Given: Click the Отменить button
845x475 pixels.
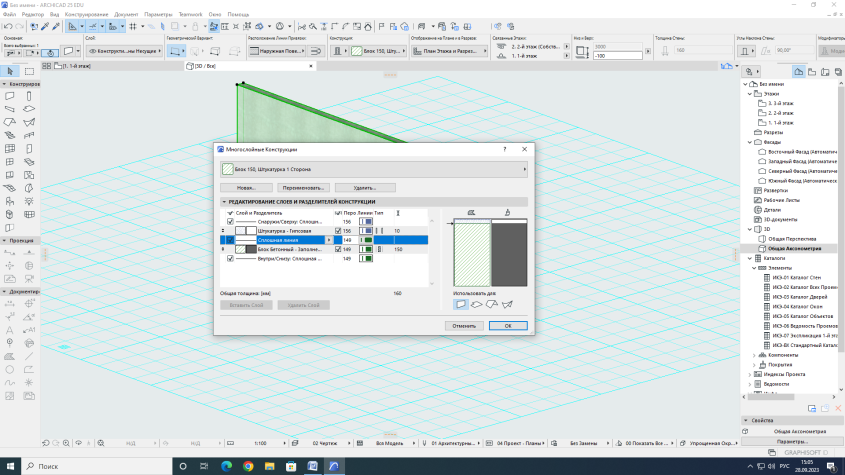Looking at the screenshot, I should click(464, 326).
